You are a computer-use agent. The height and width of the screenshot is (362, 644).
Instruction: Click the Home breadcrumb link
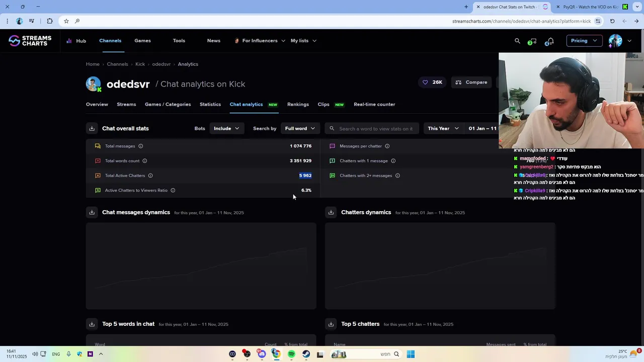(x=93, y=64)
